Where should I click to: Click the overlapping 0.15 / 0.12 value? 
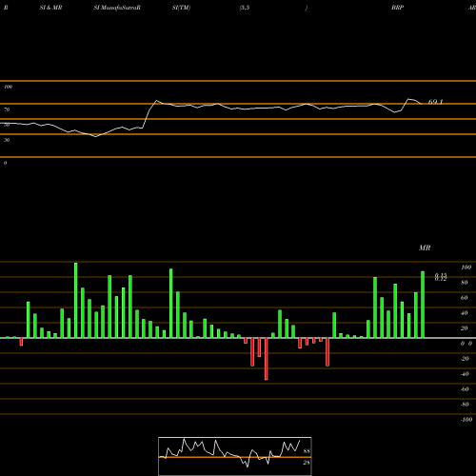coord(441,277)
